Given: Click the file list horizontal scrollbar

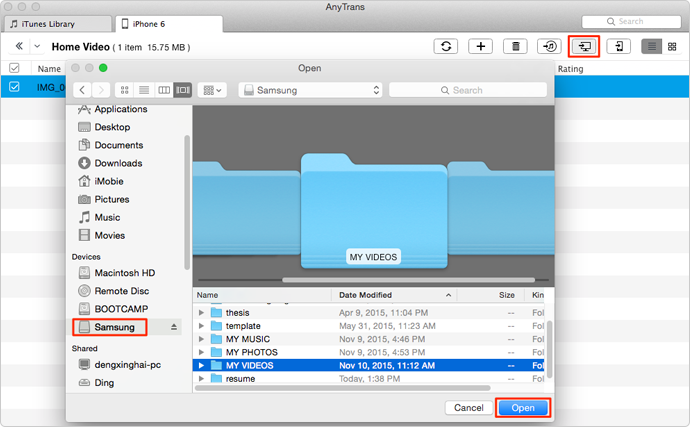Looking at the screenshot, I should pyautogui.click(x=343, y=388).
